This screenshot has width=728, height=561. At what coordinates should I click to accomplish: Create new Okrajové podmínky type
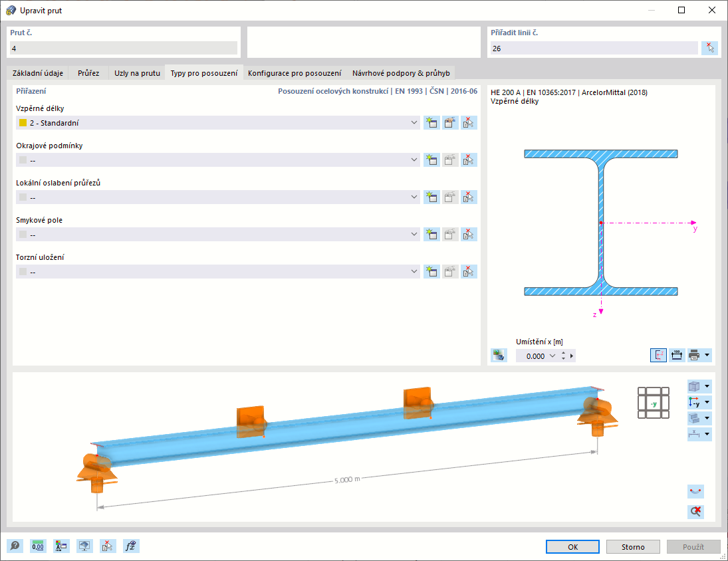coord(431,160)
